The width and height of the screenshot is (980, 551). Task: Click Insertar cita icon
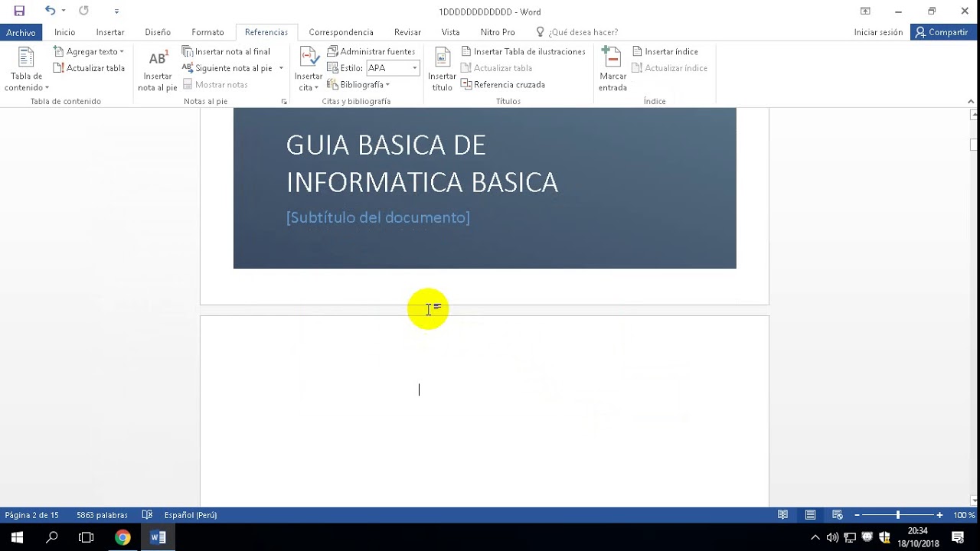coord(309,70)
